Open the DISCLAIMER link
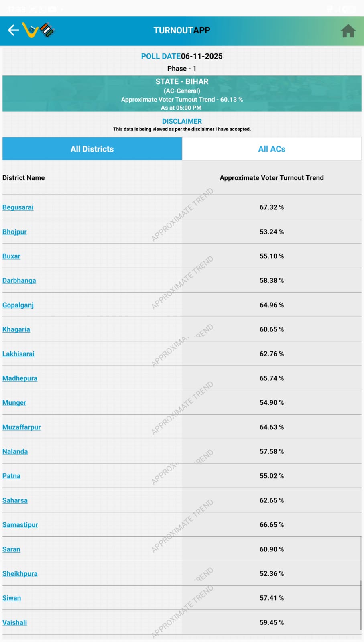The image size is (364, 642). (182, 121)
